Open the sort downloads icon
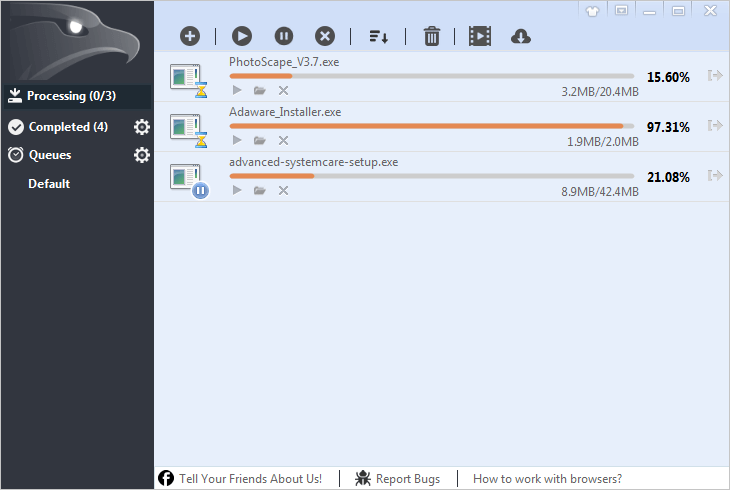 tap(379, 36)
